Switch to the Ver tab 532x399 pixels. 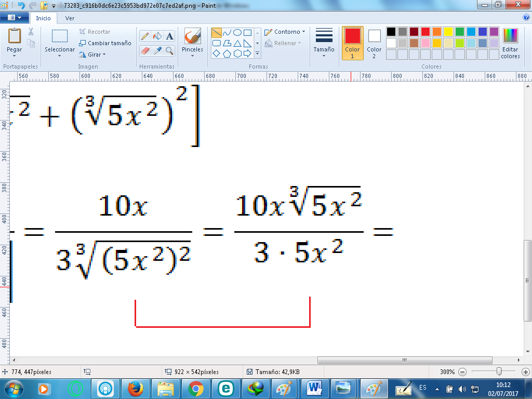coord(70,18)
